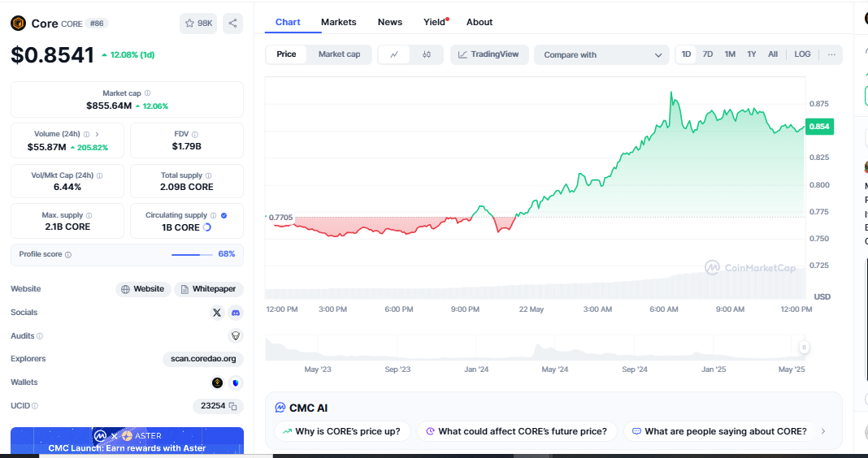The height and width of the screenshot is (458, 868).
Task: Switch chart to Price view
Action: tap(286, 54)
